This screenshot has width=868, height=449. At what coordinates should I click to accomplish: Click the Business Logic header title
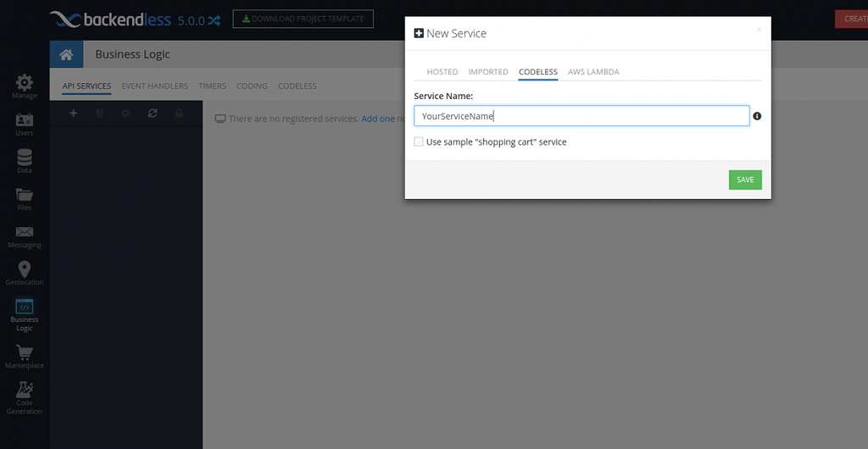[x=132, y=54]
